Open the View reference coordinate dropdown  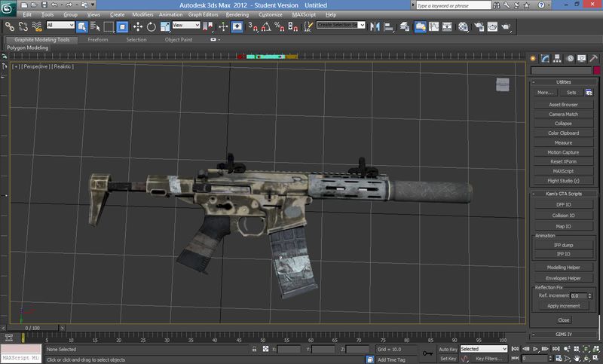click(186, 26)
